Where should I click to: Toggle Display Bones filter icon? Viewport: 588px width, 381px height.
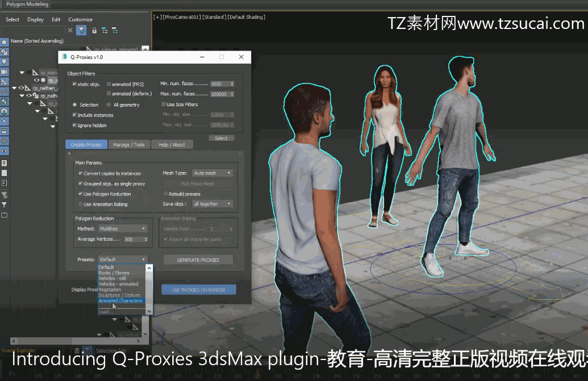tap(4, 121)
